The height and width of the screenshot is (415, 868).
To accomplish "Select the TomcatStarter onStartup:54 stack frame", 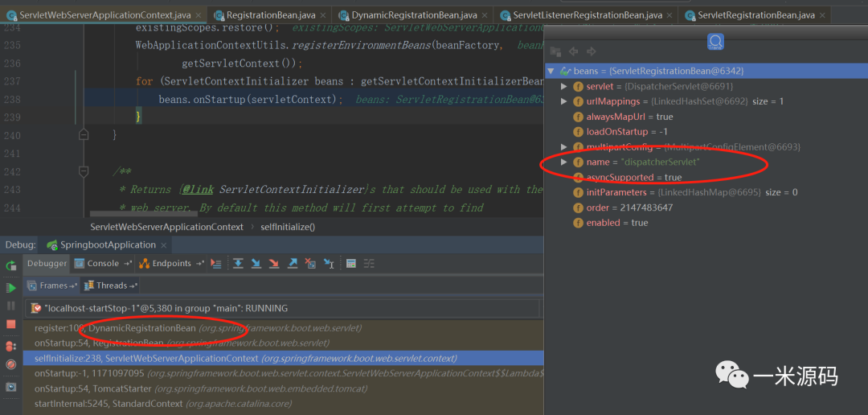I will click(200, 388).
